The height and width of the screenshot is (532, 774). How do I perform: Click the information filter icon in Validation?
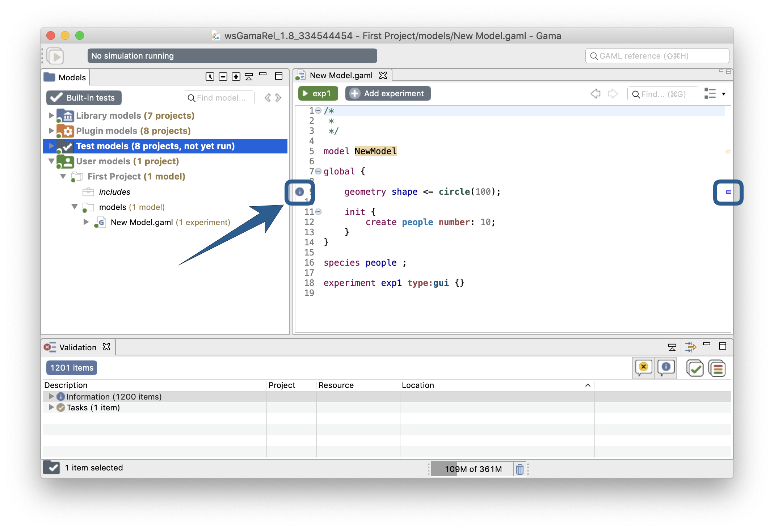(x=666, y=367)
